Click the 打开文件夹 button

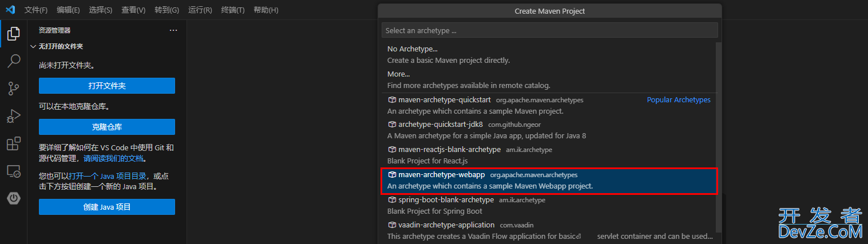107,86
